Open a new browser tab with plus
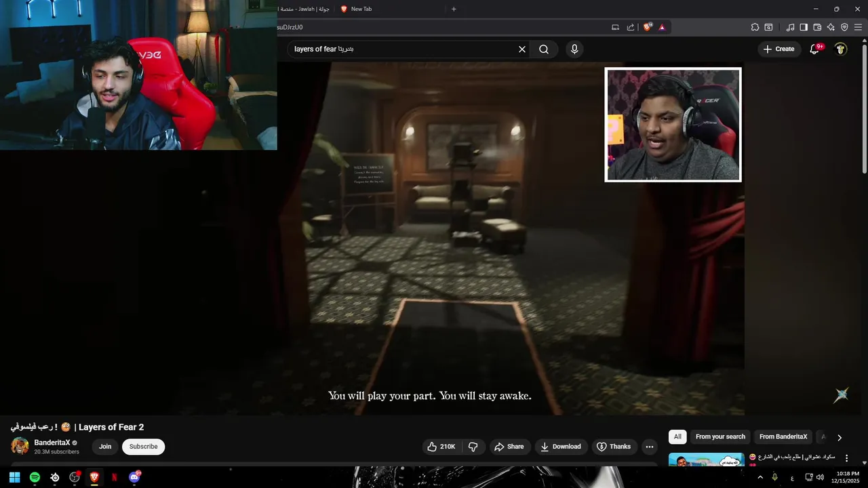Image resolution: width=868 pixels, height=488 pixels. tap(454, 9)
